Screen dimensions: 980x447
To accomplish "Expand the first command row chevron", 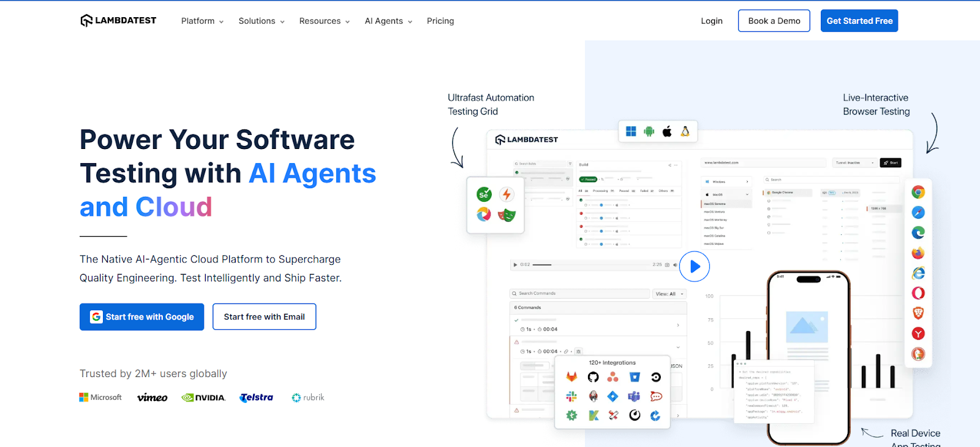I will pyautogui.click(x=678, y=325).
